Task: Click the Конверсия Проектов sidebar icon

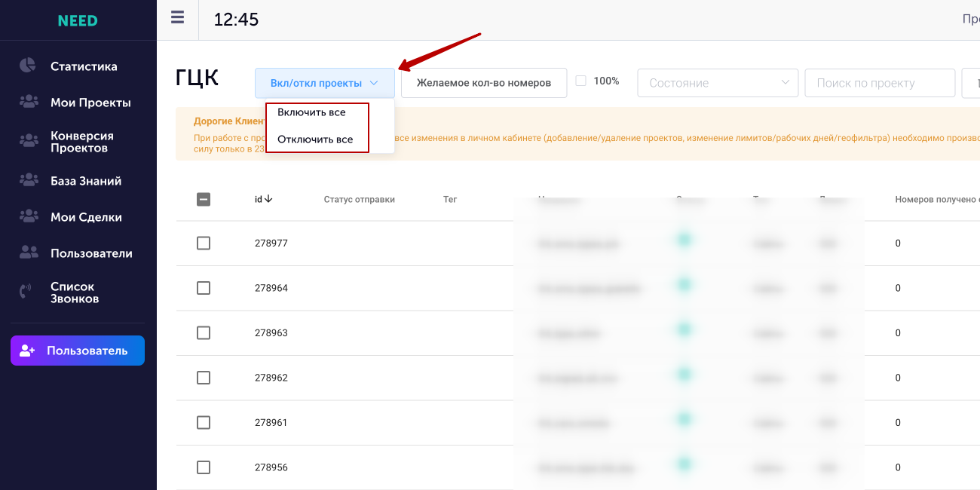Action: click(29, 140)
